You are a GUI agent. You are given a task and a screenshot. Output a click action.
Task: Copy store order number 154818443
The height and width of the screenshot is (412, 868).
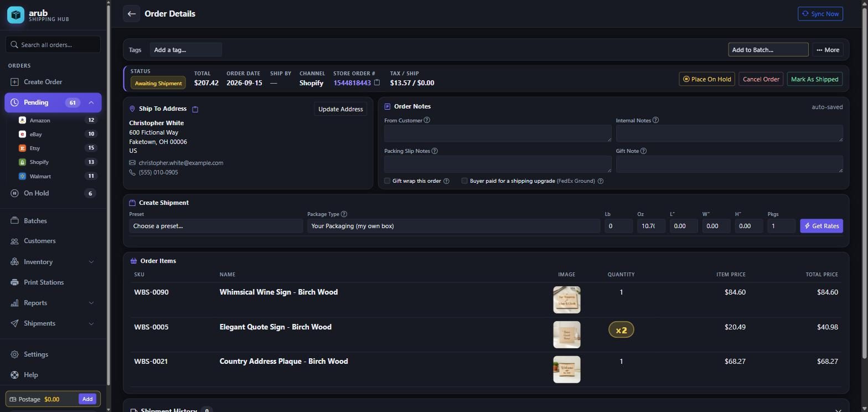pyautogui.click(x=377, y=83)
